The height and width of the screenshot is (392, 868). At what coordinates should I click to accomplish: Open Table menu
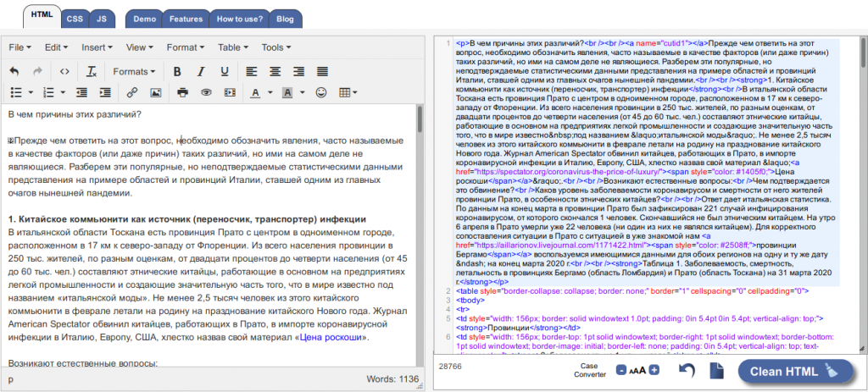232,47
